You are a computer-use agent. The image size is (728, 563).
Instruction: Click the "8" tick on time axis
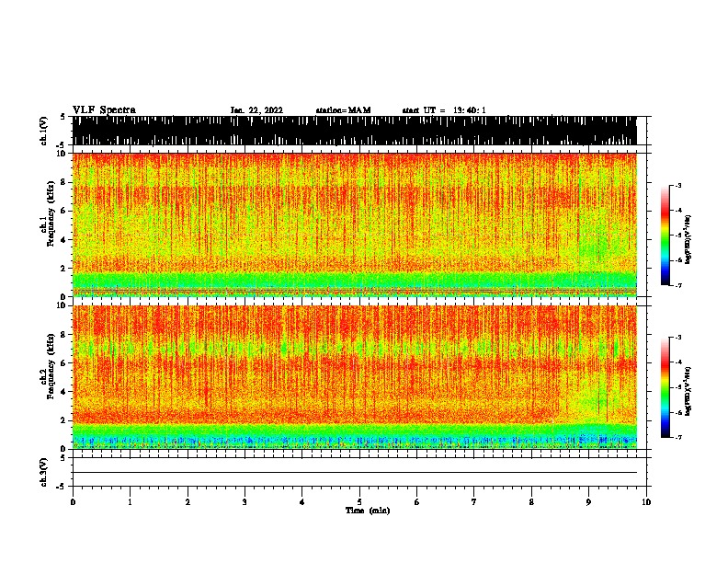(531, 502)
